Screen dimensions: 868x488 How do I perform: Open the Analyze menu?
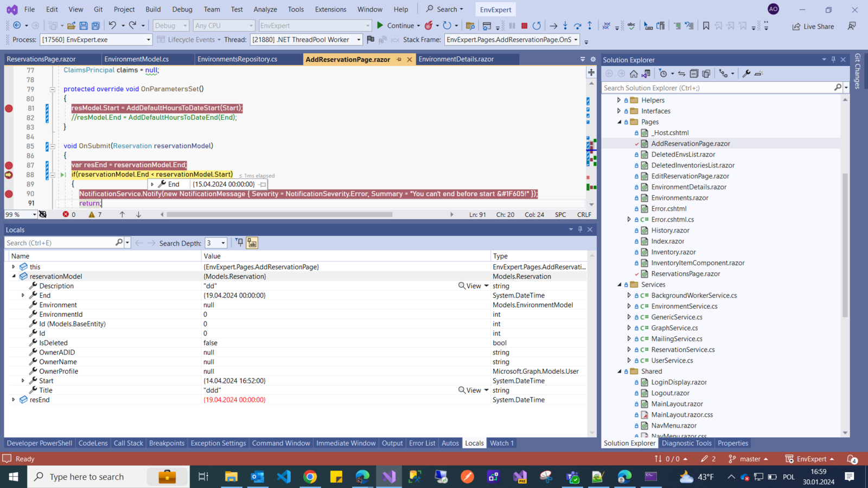[x=265, y=9]
